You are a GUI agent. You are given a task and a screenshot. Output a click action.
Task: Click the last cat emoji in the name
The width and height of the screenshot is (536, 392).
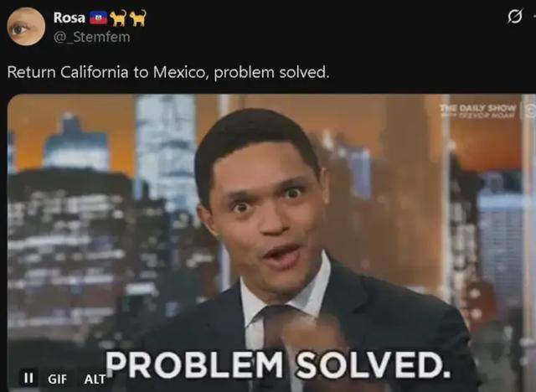(138, 18)
